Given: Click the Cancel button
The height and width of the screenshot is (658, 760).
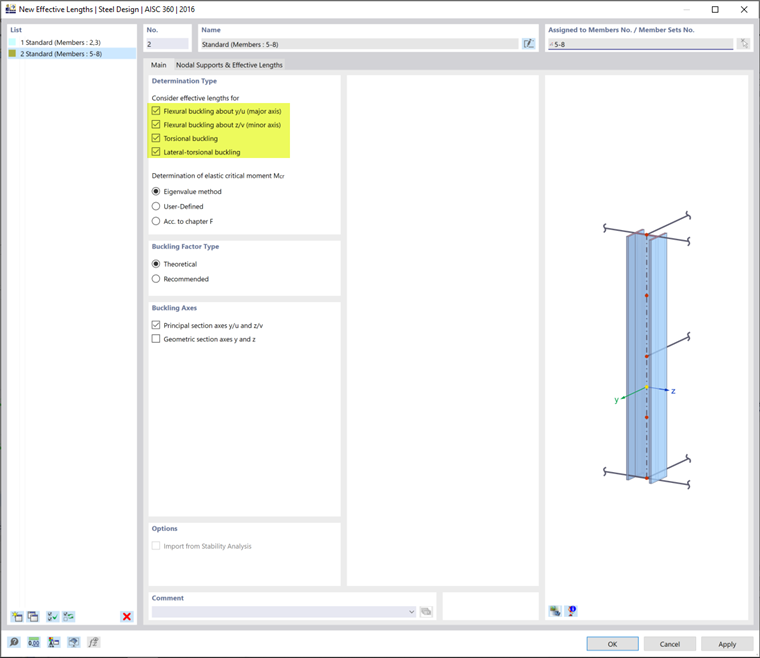Looking at the screenshot, I should pyautogui.click(x=669, y=644).
